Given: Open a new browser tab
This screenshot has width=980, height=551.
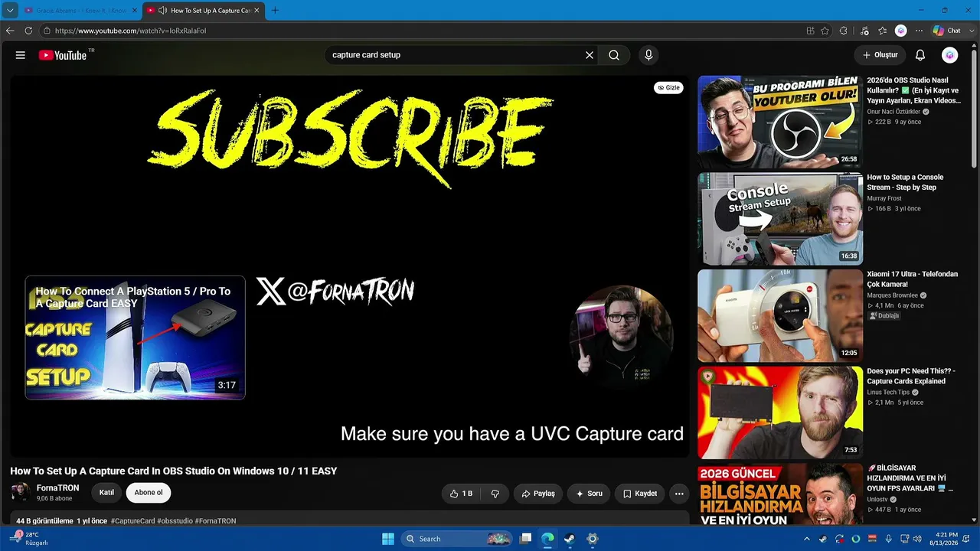Looking at the screenshot, I should tap(275, 11).
